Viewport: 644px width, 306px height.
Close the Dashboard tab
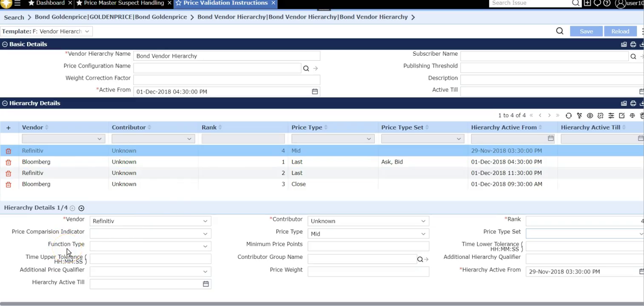(x=70, y=3)
